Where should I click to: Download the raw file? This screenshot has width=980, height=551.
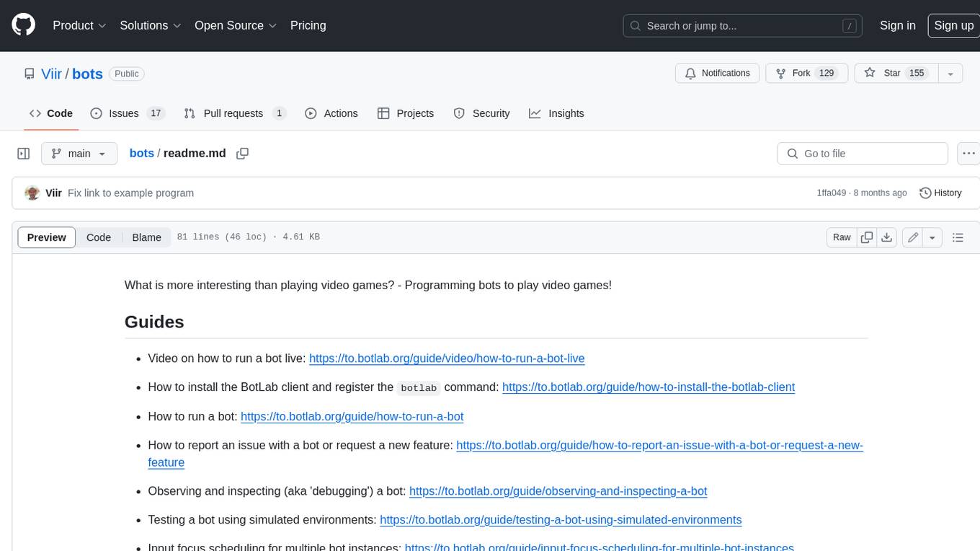coord(887,237)
